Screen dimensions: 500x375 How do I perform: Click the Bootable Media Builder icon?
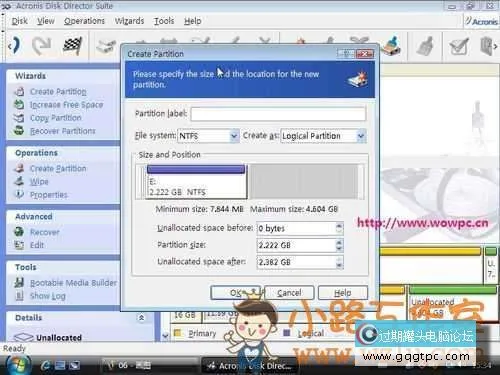pos(19,283)
